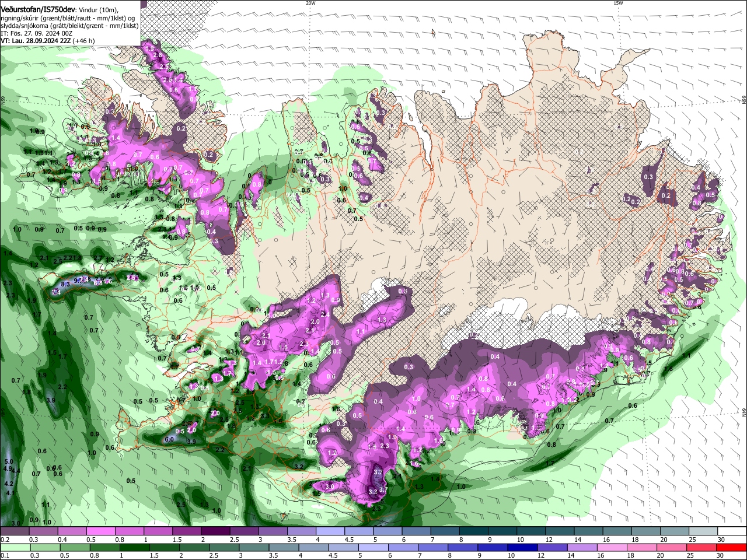
Task: Click the 'slydda/snjókoma' legend description line
Action: click(x=69, y=26)
